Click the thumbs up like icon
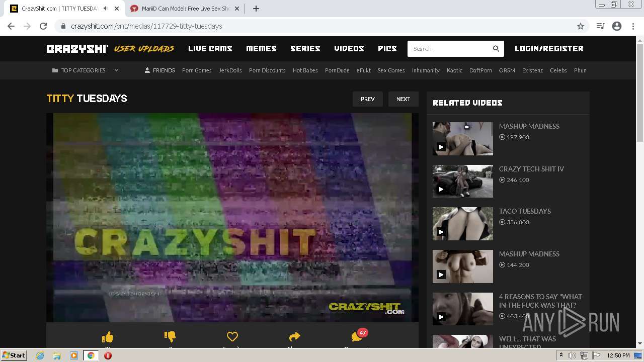This screenshot has height=362, width=644. tap(108, 337)
